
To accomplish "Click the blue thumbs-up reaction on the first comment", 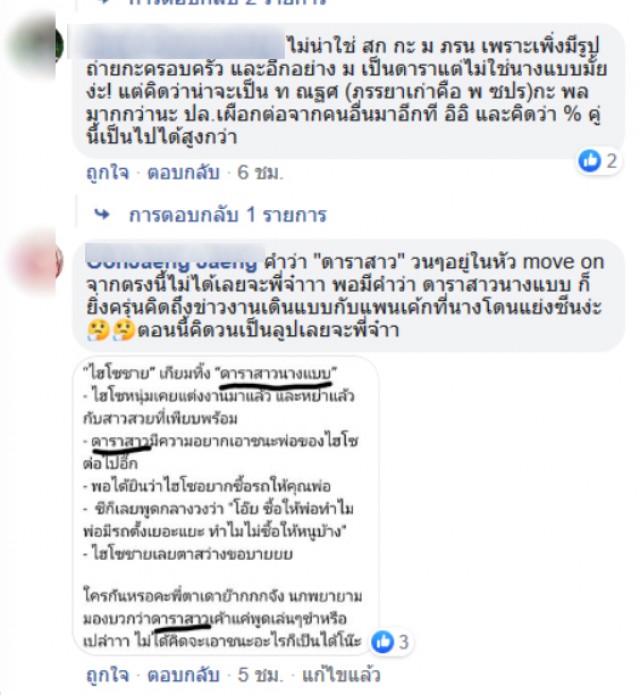I will coord(589,160).
